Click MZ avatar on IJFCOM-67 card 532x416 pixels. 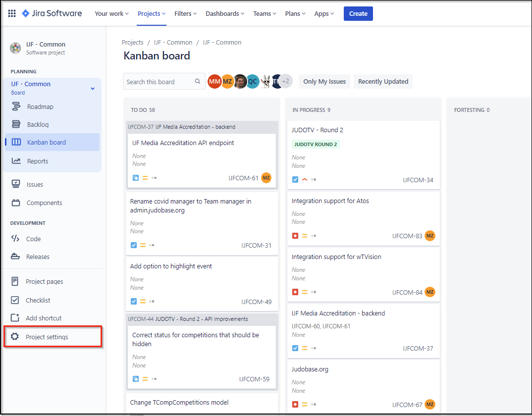pos(430,404)
